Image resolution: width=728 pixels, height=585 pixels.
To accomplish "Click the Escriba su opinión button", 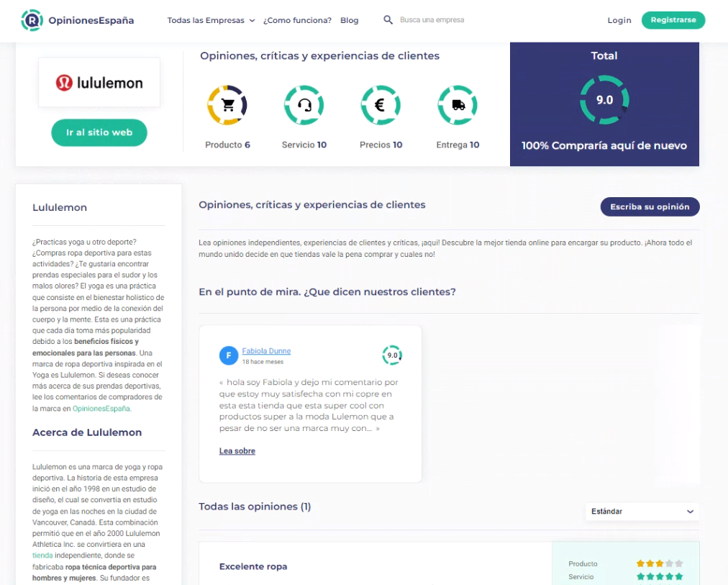I will click(650, 207).
